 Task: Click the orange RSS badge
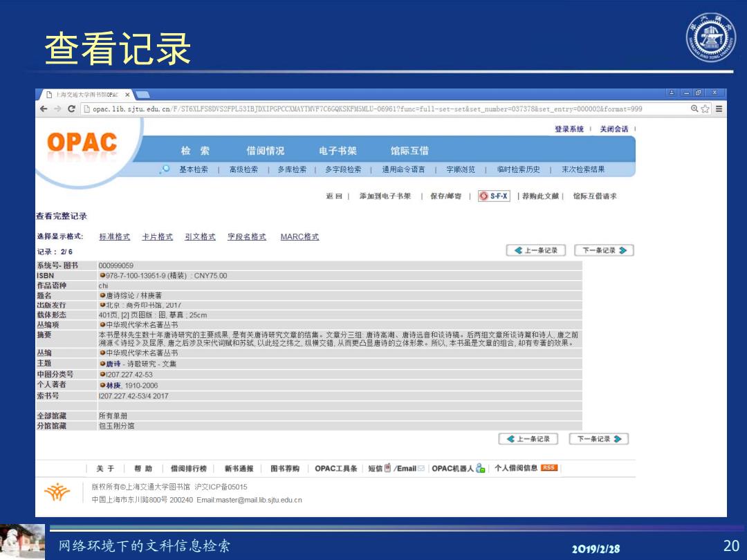[x=548, y=467]
